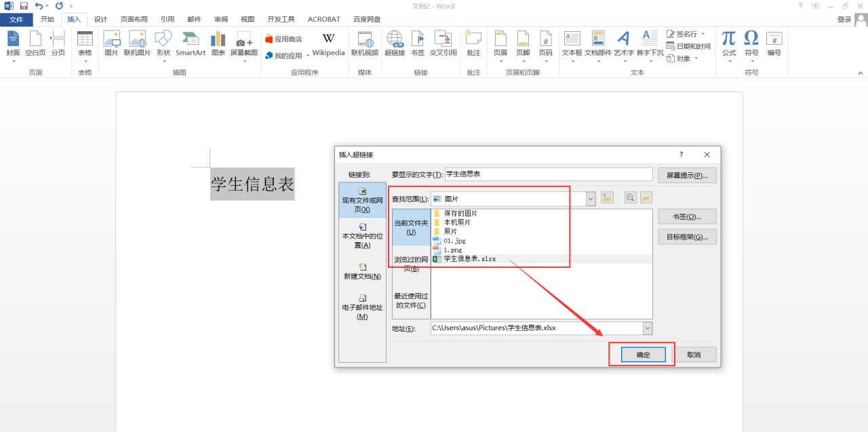This screenshot has height=432, width=868.
Task: Open the 文件 file tab
Action: [x=16, y=20]
